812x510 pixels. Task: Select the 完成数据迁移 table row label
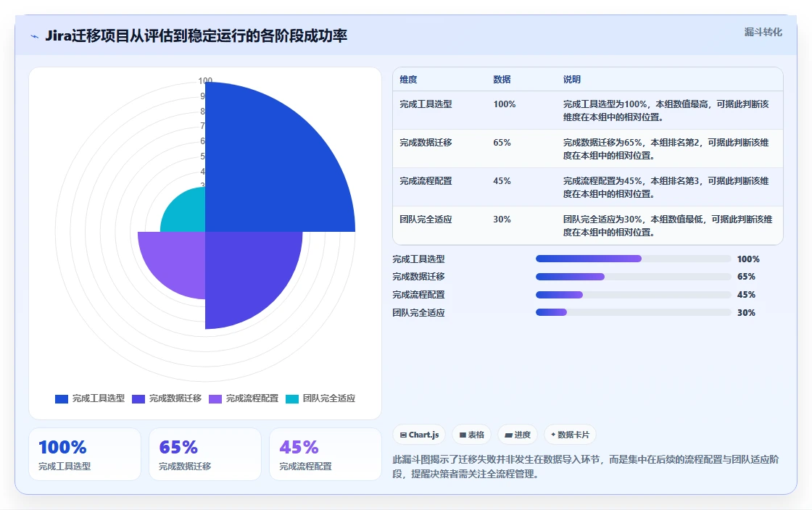426,142
